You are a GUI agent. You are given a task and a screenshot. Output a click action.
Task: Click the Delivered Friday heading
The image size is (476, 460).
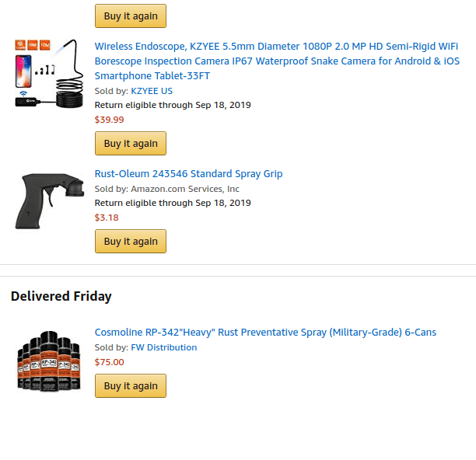[61, 296]
